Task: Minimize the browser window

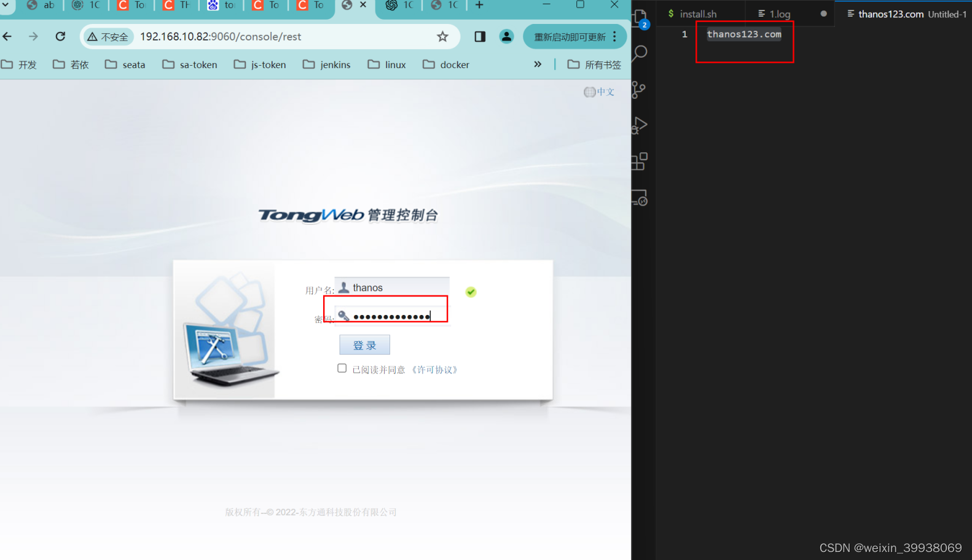Action: 546,5
